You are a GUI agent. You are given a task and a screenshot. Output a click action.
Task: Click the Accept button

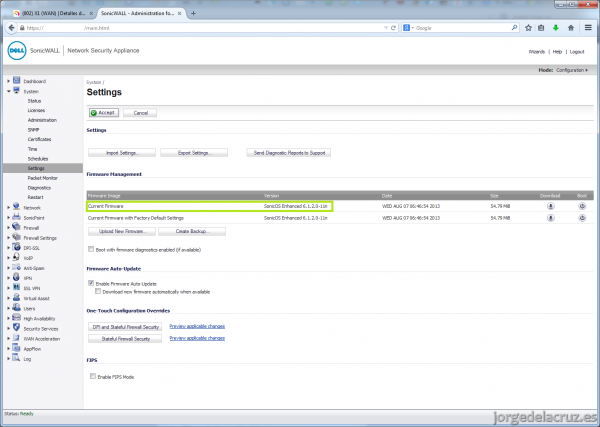click(104, 113)
